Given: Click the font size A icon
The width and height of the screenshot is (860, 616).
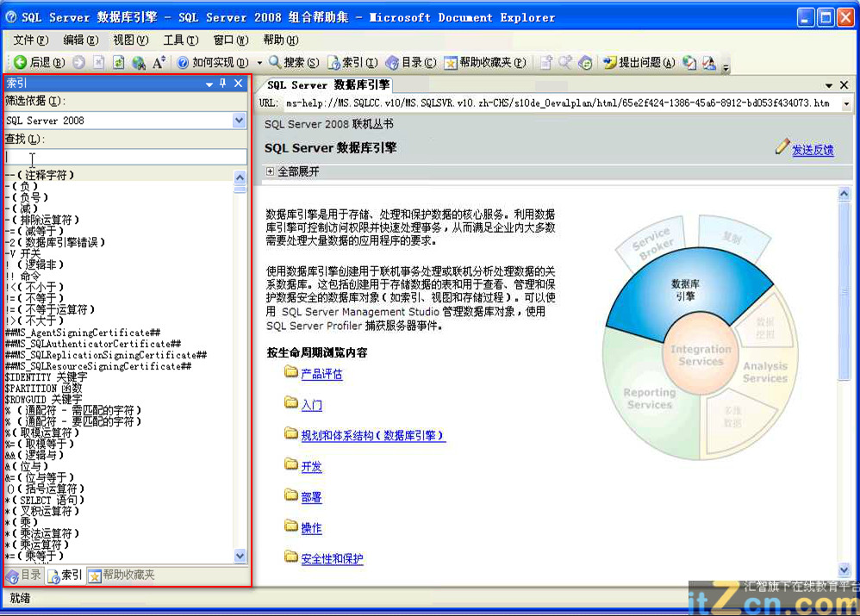Looking at the screenshot, I should point(159,63).
